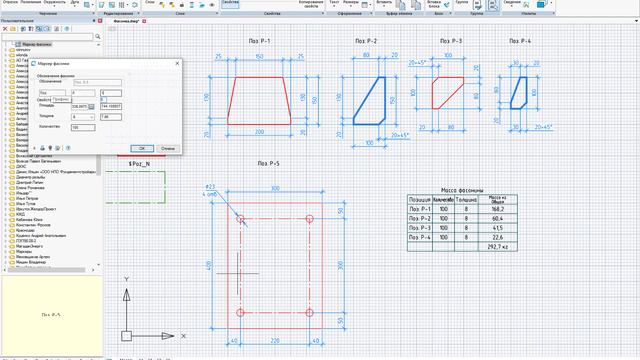Select Маркер фасонки item in tree

[x=37, y=44]
